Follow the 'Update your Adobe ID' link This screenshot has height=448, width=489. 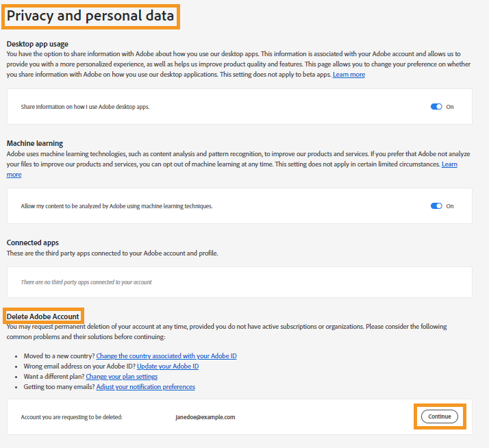[168, 366]
